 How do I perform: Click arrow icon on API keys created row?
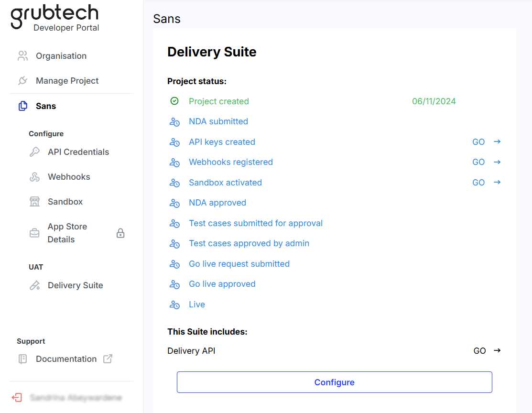[x=497, y=141]
